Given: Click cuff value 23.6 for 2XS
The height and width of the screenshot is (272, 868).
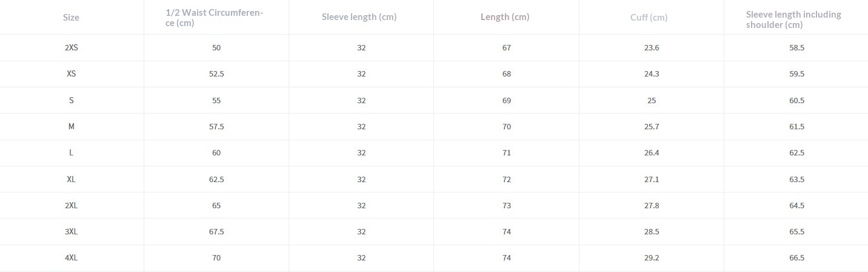Looking at the screenshot, I should click(652, 48).
